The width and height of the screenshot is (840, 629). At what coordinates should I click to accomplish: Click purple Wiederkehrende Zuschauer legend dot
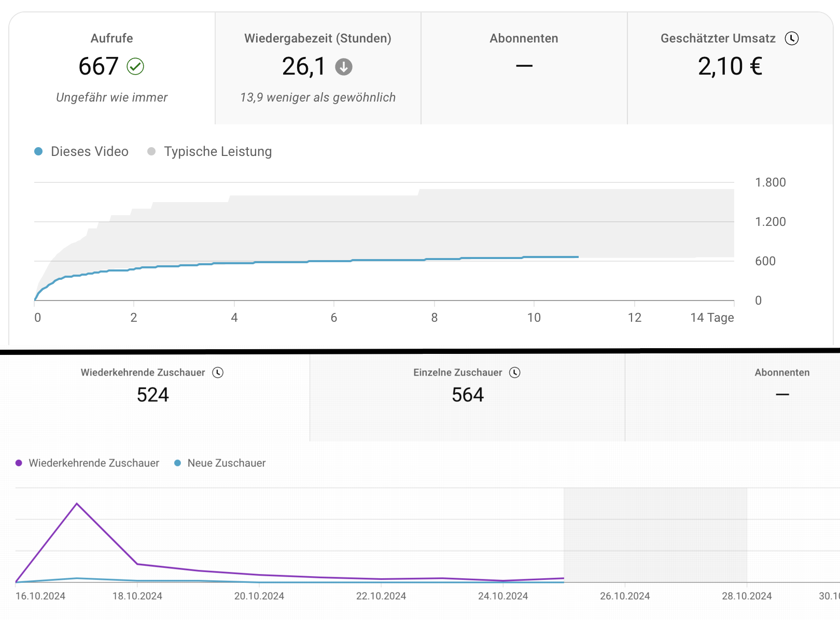tap(19, 463)
